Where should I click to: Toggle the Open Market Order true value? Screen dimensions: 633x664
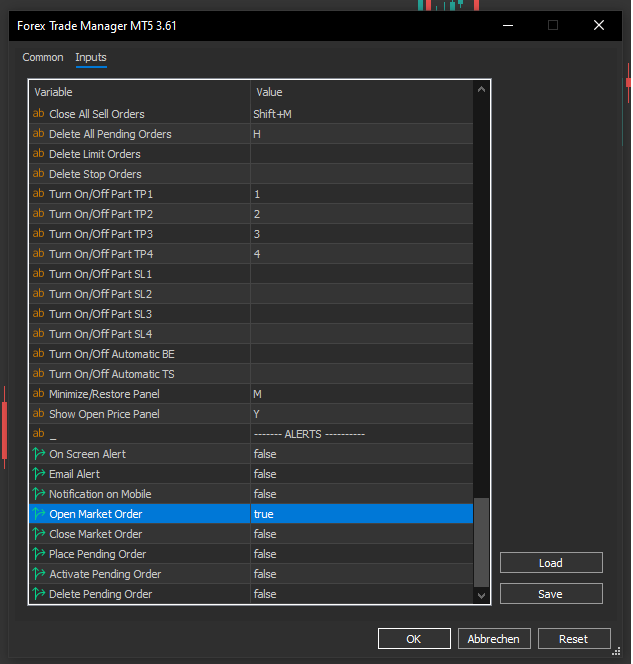(362, 514)
